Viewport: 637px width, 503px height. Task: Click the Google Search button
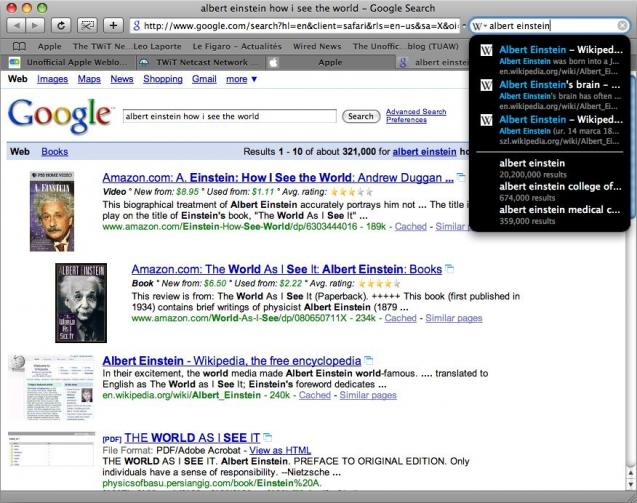(361, 116)
